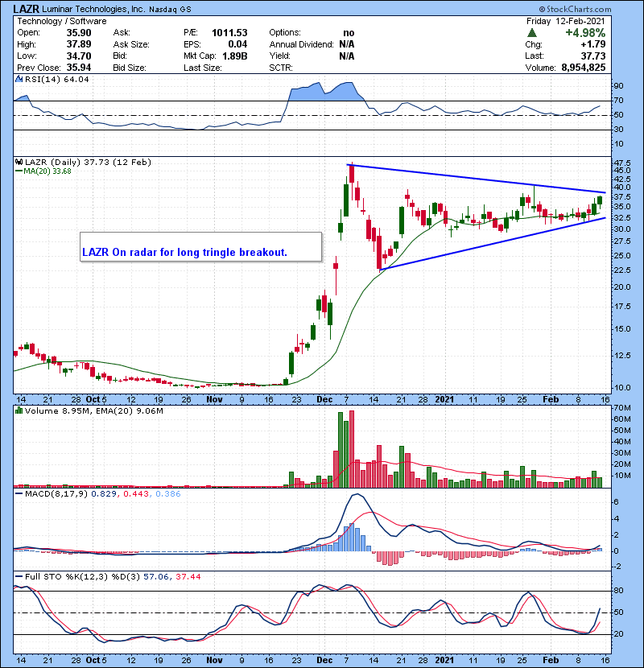This screenshot has width=644, height=668.
Task: Click the 90 level on the RSI axis
Action: pyautogui.click(x=618, y=85)
